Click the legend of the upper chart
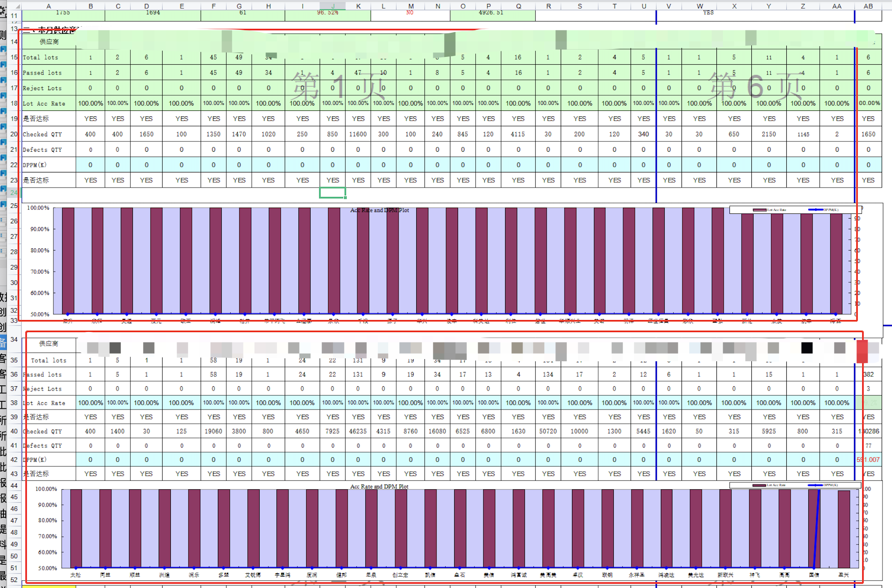Viewport: 892px width, 588px height. [x=795, y=210]
